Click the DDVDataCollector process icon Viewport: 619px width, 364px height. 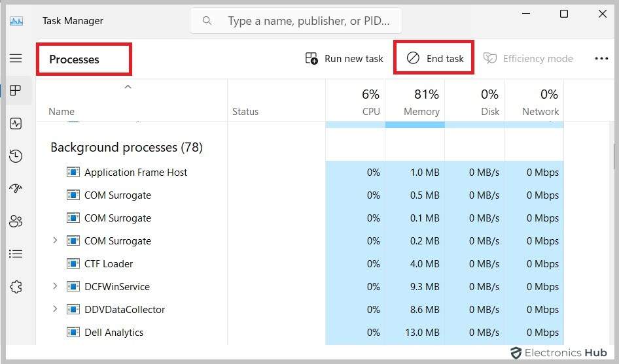click(73, 310)
